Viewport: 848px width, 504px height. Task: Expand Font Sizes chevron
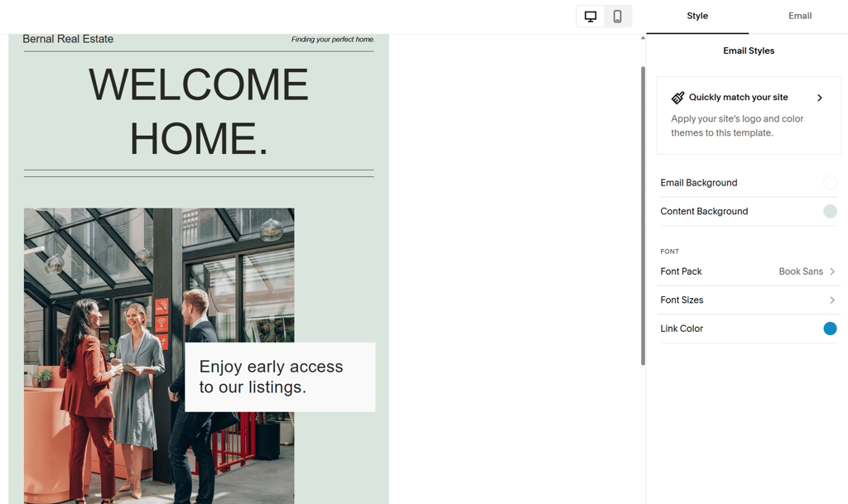pyautogui.click(x=832, y=300)
